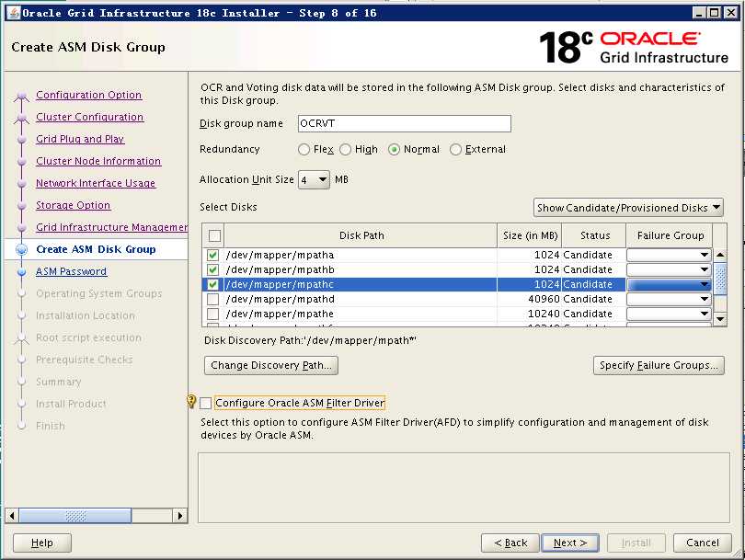Go to Storage Option step
This screenshot has width=745, height=560.
pos(74,205)
